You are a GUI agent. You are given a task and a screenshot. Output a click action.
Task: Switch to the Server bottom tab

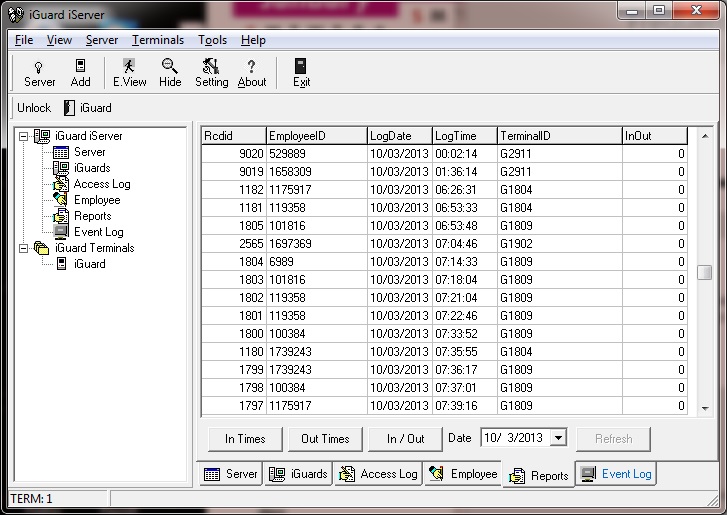pos(230,474)
